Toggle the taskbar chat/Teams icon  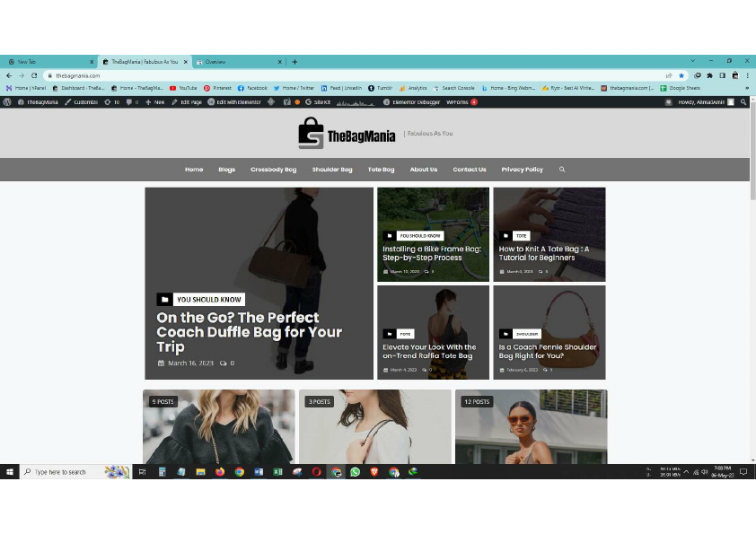[742, 471]
